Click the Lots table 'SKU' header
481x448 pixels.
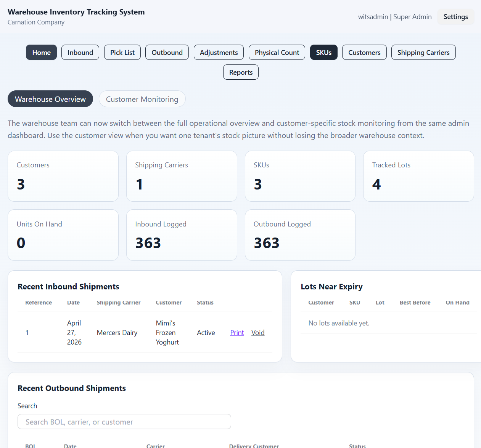point(355,302)
